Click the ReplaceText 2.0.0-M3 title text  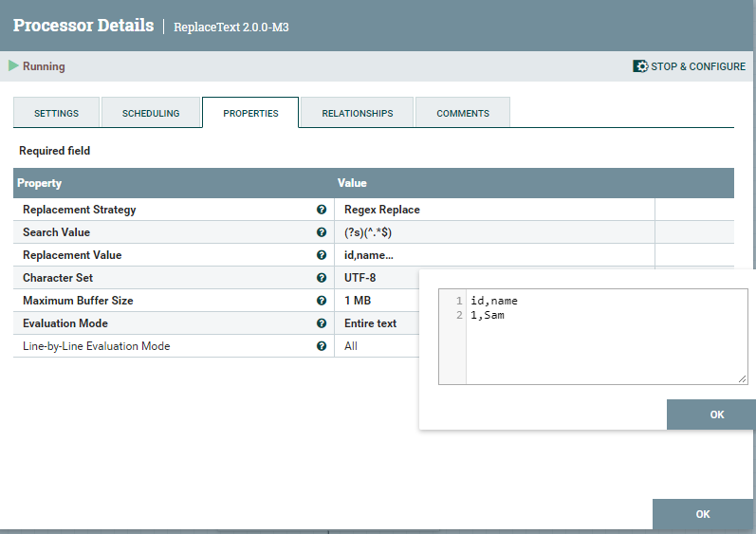pyautogui.click(x=231, y=27)
